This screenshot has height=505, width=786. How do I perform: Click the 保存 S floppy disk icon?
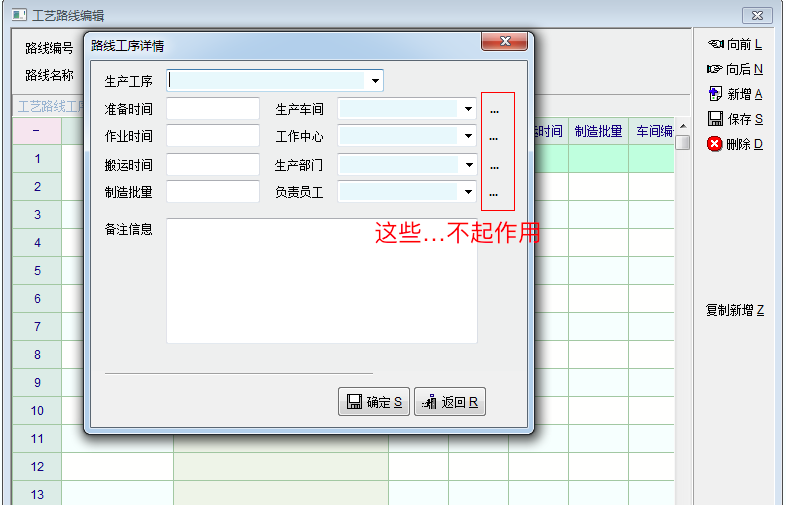[715, 119]
